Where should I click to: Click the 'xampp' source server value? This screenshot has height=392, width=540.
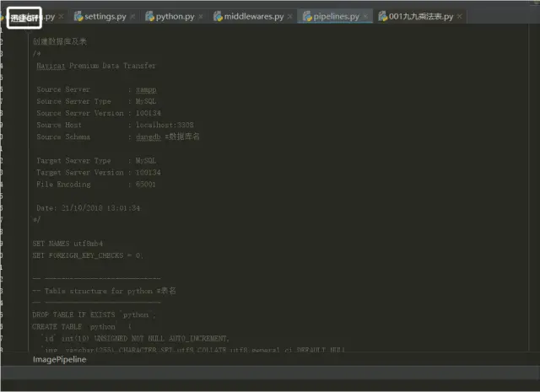(146, 90)
